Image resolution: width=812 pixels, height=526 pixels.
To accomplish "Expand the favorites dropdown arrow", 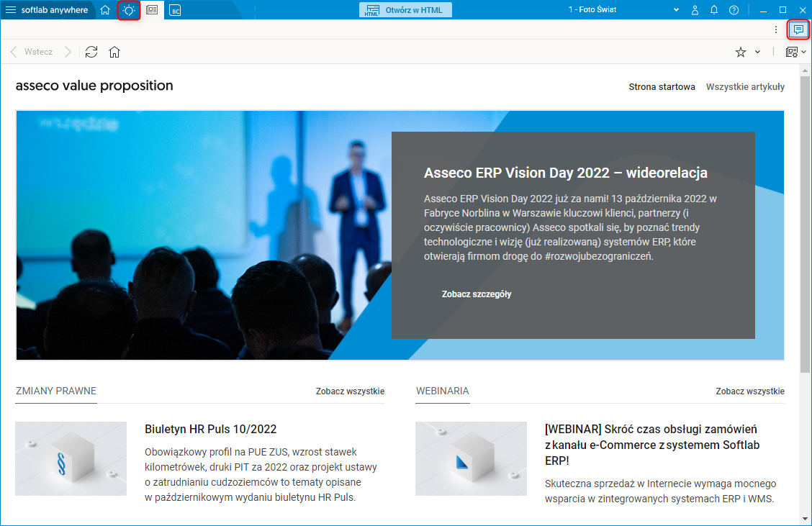I will point(757,52).
